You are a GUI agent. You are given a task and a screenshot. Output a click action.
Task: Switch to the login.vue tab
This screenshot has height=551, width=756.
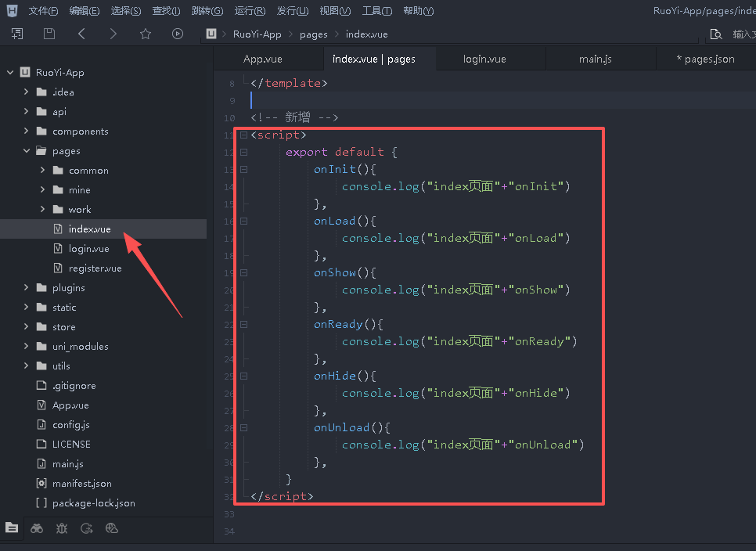pyautogui.click(x=484, y=59)
